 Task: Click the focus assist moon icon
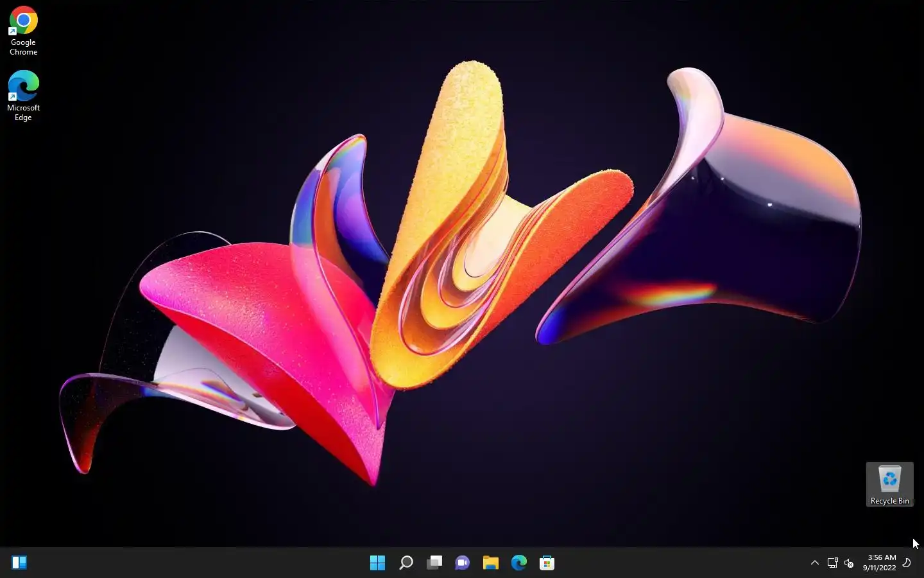pos(907,563)
